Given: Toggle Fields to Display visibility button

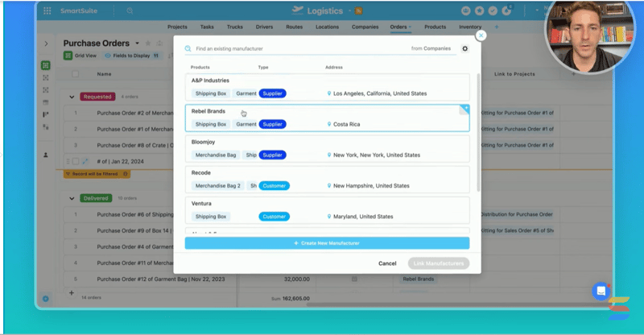Looking at the screenshot, I should 131,56.
